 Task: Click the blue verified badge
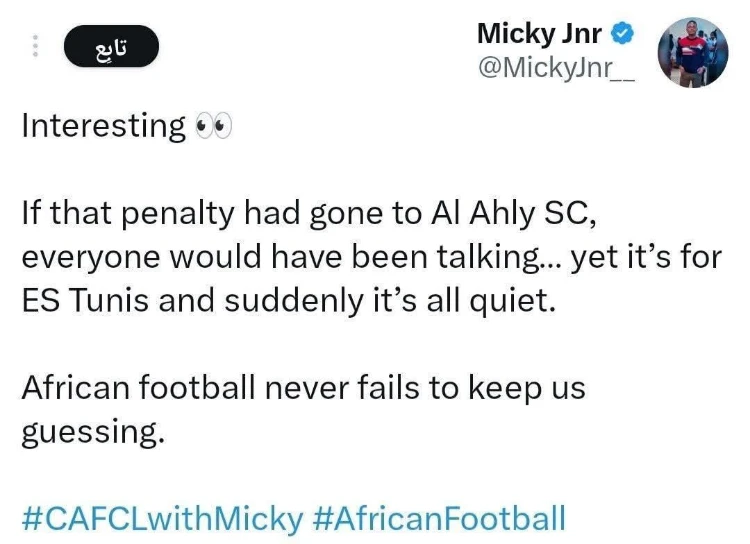[621, 34]
